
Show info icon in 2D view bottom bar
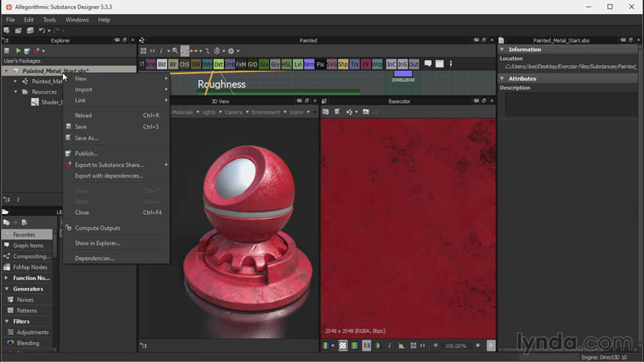click(390, 346)
